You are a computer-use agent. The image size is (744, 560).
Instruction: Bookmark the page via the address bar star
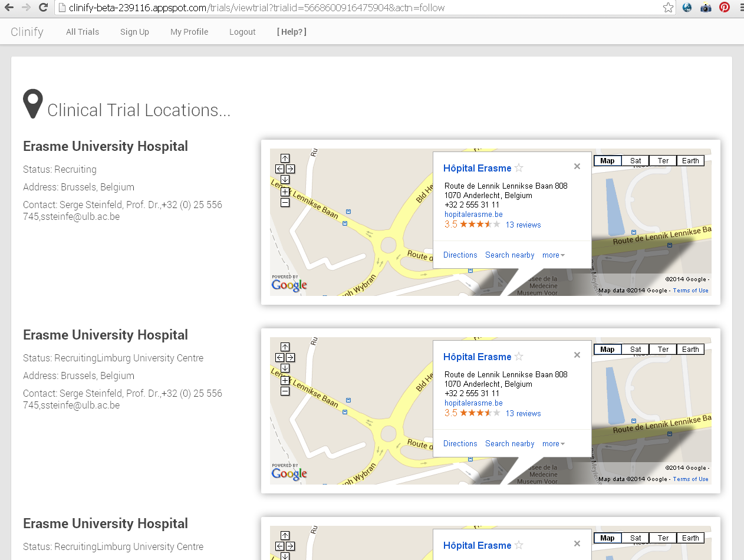(x=668, y=7)
